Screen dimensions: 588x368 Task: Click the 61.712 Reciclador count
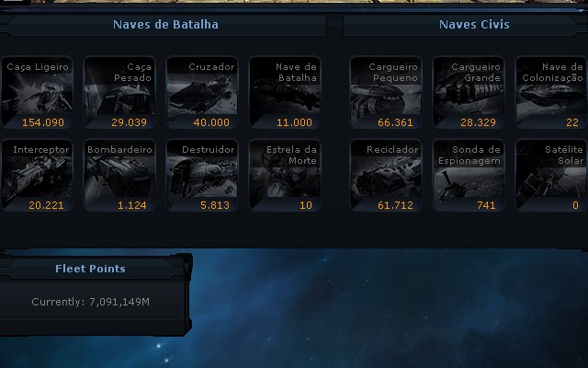(395, 205)
